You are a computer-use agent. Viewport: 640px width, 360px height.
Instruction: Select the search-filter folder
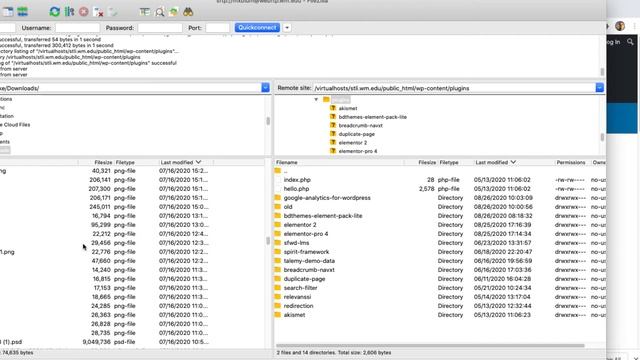440,288
